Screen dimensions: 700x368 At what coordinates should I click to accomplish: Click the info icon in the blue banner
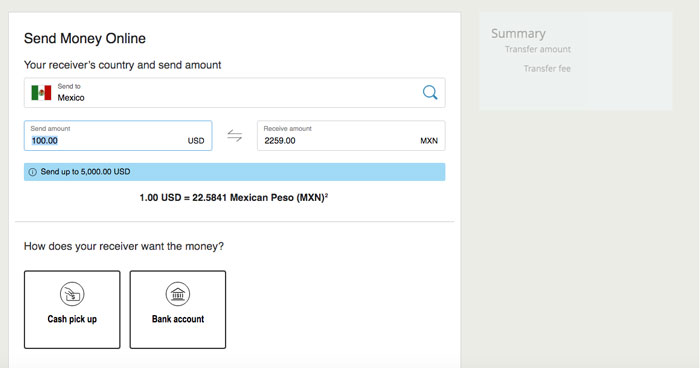pos(33,172)
